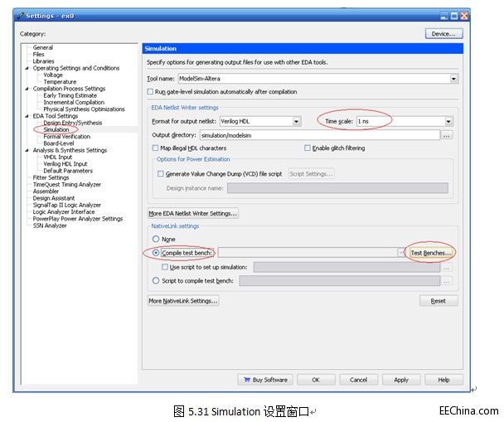Select Script to compile test bench option
Screen dimensions: 504x422
tap(155, 281)
